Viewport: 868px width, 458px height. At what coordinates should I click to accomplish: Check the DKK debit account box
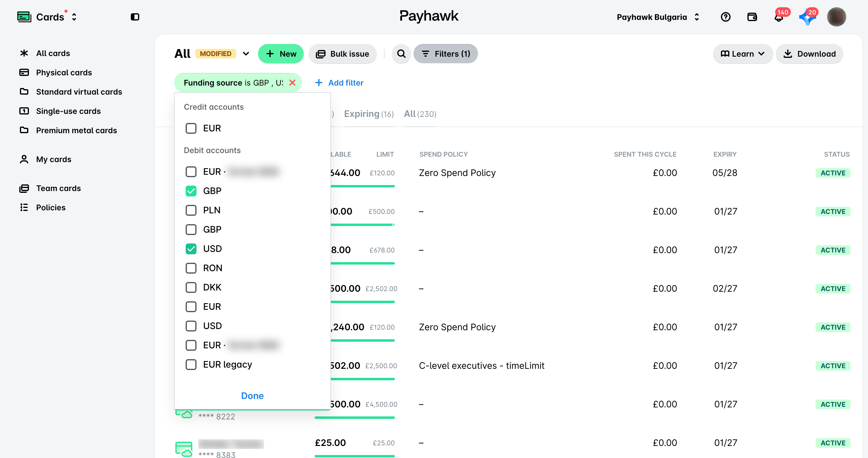191,287
